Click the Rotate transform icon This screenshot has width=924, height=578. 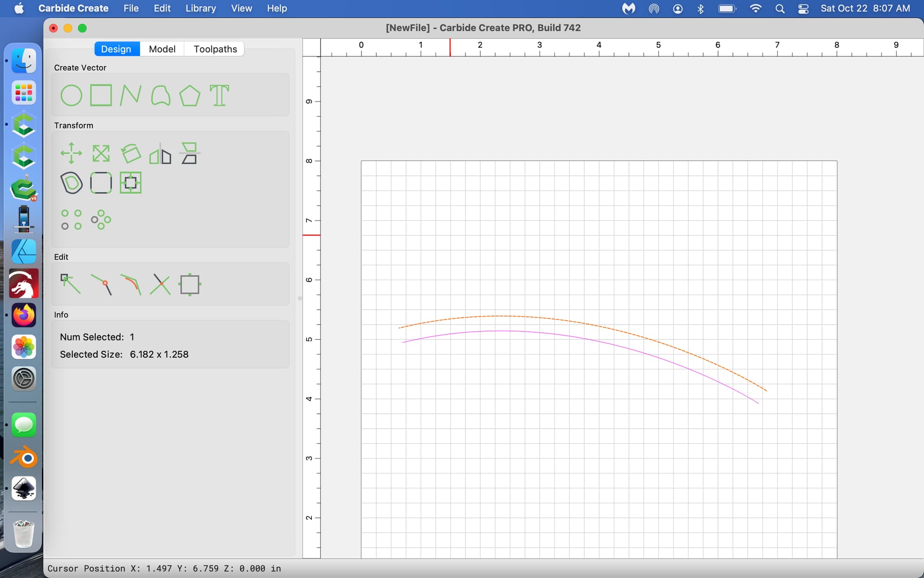click(130, 153)
